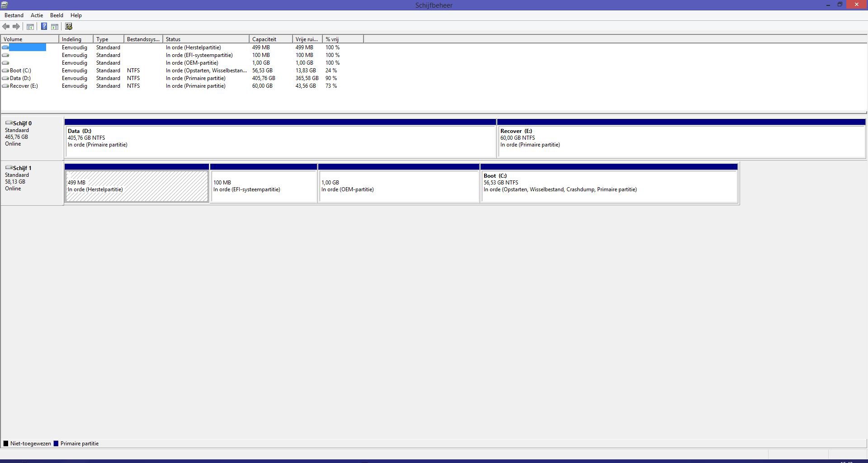Select the 1,00 GB OEM-partitie block
Viewport: 868px width, 463px height.
(x=399, y=183)
